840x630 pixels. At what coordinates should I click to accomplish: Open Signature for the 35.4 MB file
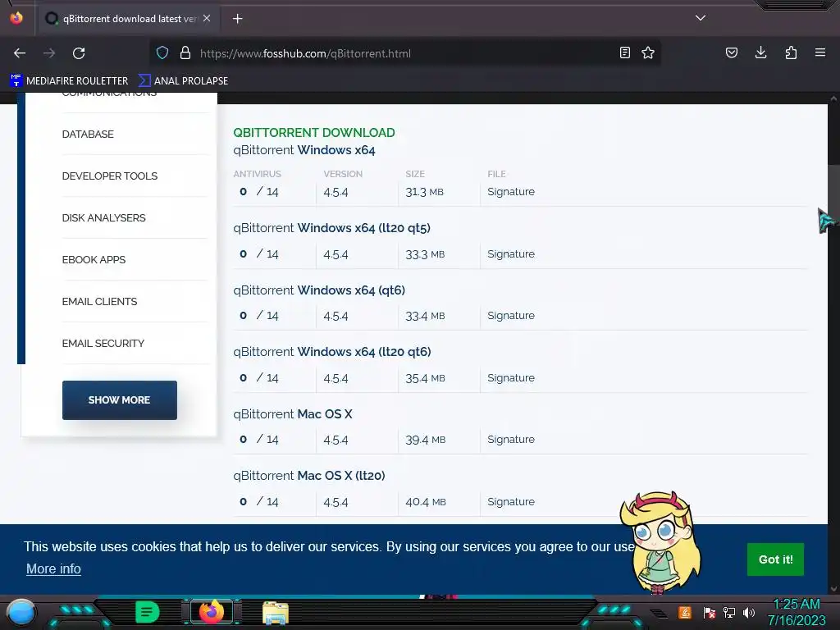[x=511, y=377]
